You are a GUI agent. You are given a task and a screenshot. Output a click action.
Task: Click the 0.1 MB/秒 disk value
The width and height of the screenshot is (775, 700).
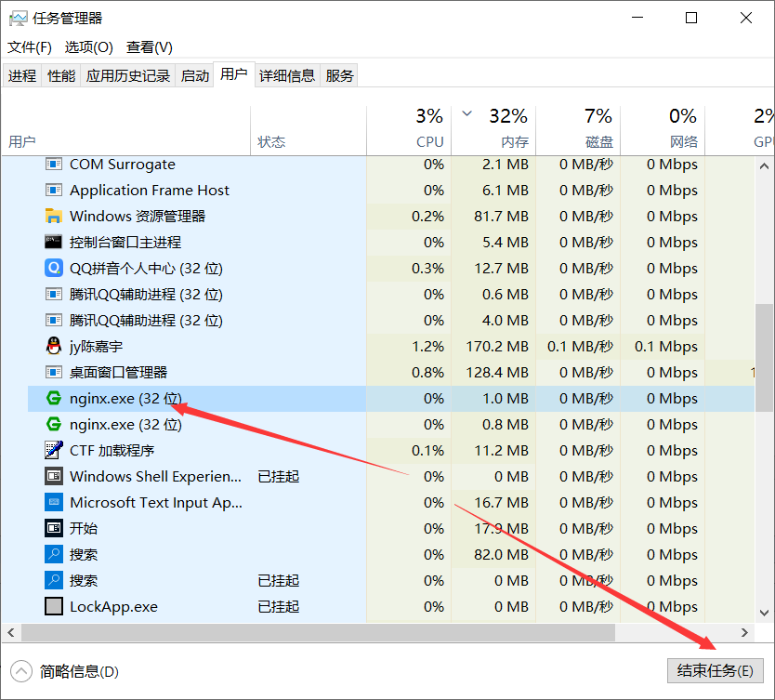580,346
